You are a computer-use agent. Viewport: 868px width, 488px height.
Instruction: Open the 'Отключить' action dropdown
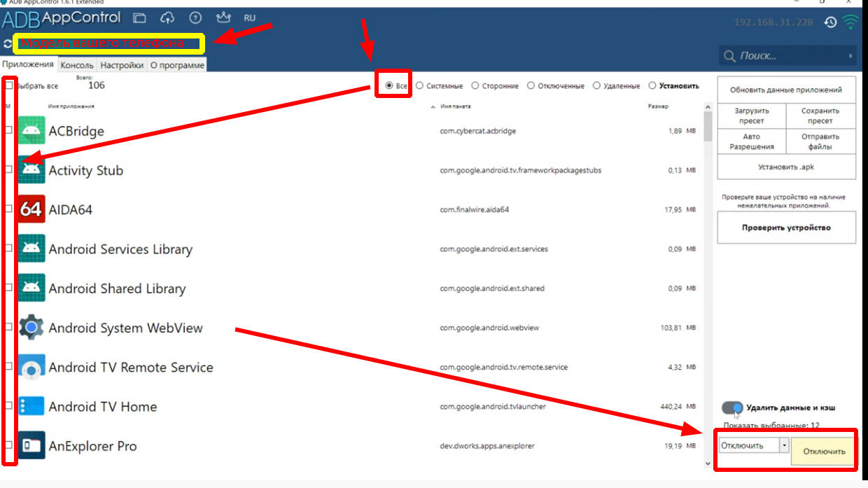click(x=784, y=445)
